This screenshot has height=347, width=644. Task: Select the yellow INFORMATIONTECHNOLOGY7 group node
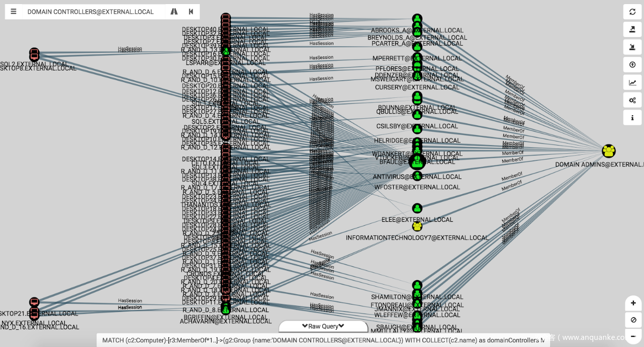coord(417,226)
